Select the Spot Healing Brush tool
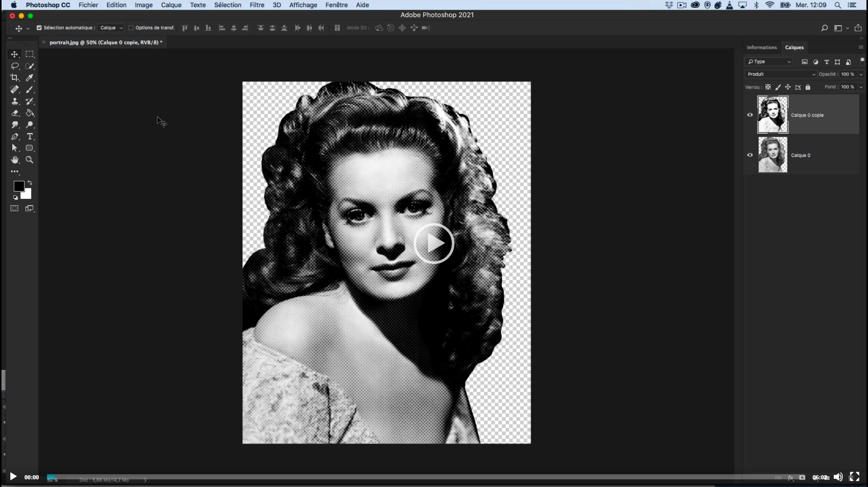Screen dimensions: 868x487 click(14, 89)
